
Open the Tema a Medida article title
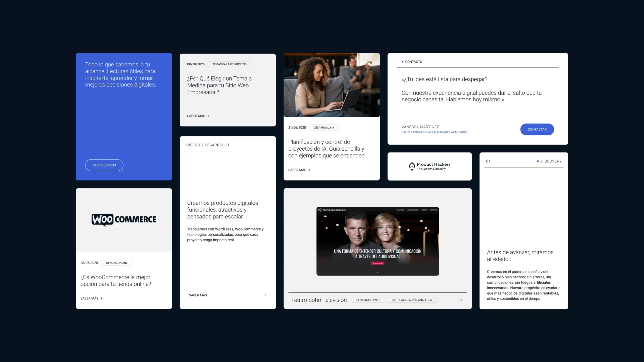(219, 85)
